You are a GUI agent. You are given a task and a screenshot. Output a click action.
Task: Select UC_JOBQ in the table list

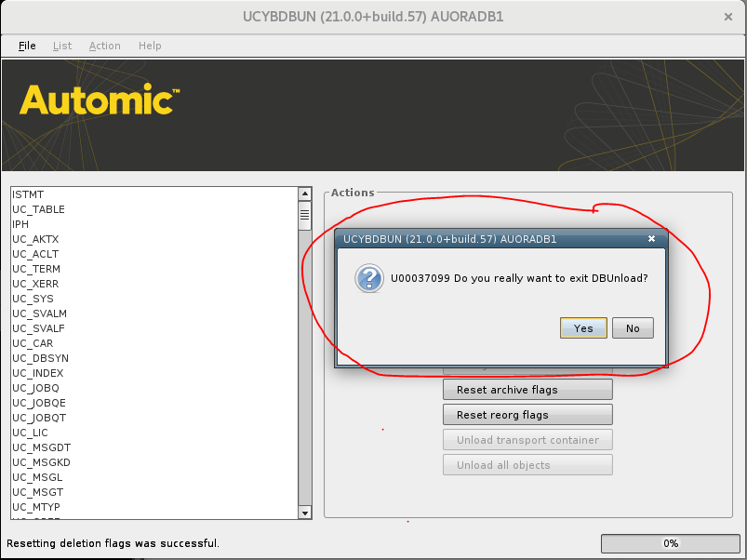click(154, 388)
